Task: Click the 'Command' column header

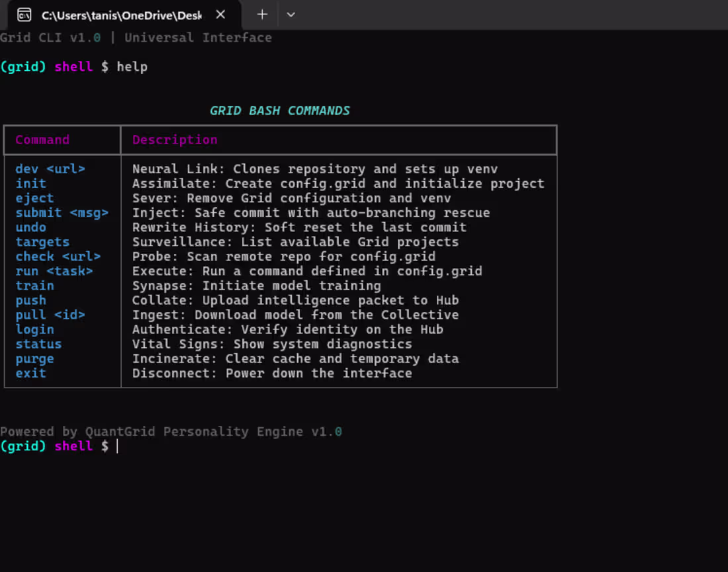Action: tap(42, 140)
